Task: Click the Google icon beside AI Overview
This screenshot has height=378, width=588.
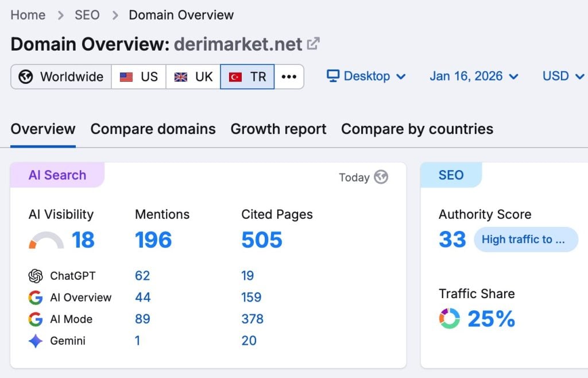Action: [x=36, y=298]
